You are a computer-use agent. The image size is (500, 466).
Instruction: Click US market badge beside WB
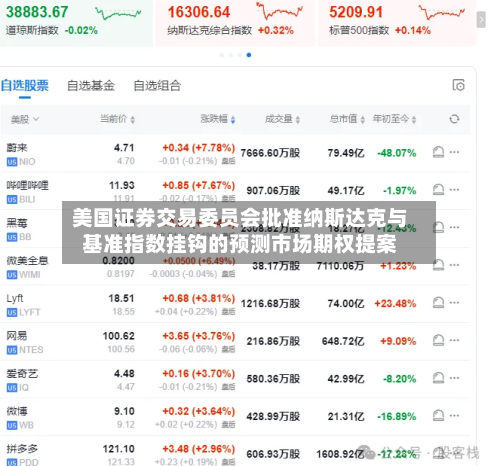[12, 426]
